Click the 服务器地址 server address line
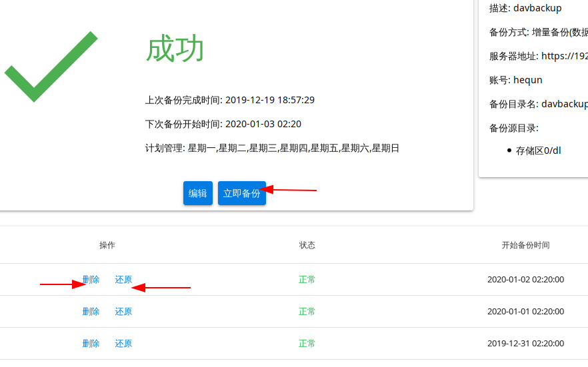588x367 pixels. point(538,56)
